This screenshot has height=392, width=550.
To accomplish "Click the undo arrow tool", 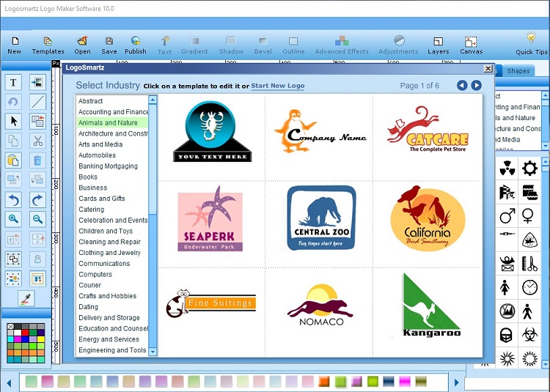I will (13, 200).
